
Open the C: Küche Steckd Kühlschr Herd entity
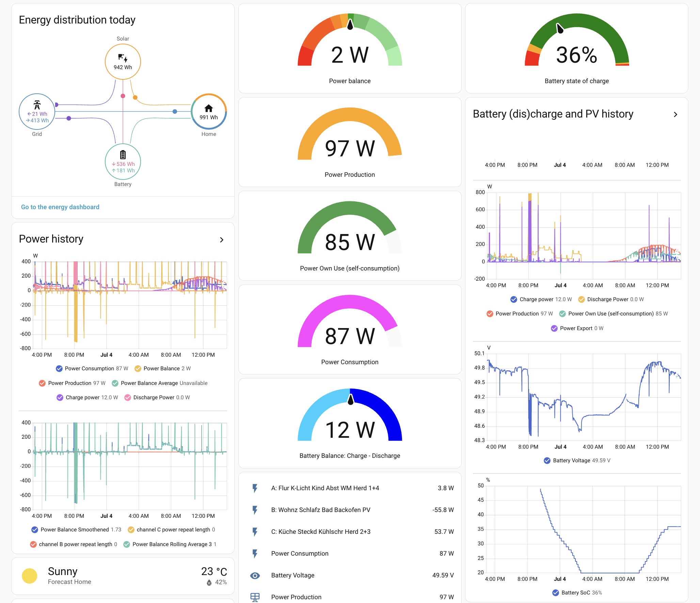click(321, 532)
